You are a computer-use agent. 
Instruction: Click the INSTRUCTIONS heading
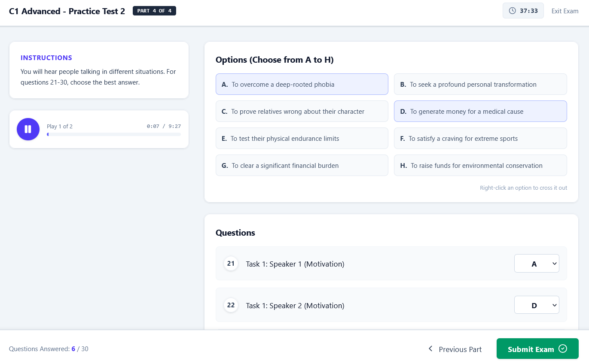pyautogui.click(x=46, y=58)
